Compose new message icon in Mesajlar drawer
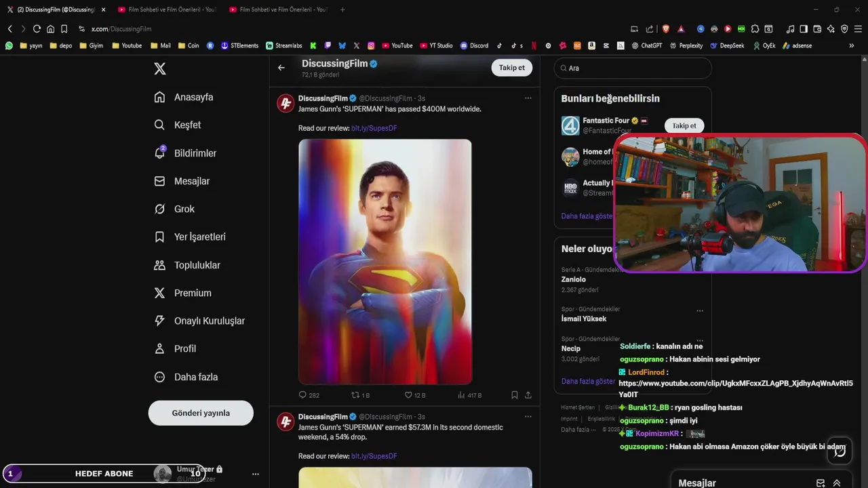Screen dimensions: 868x488 point(821,483)
